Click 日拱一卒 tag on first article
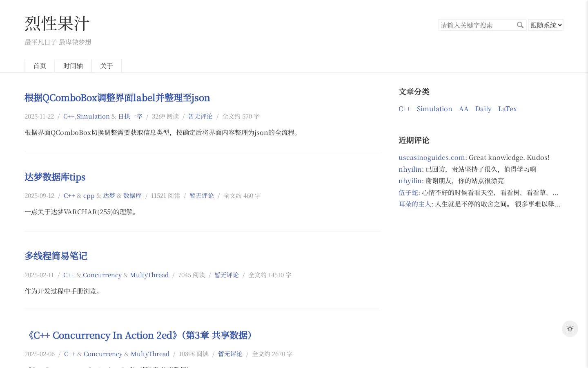 click(x=130, y=117)
